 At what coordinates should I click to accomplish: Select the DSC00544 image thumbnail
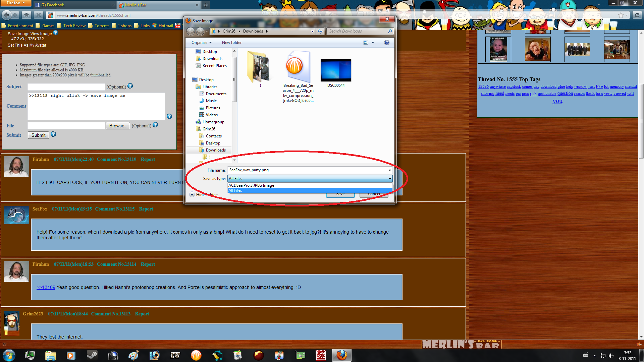(336, 70)
